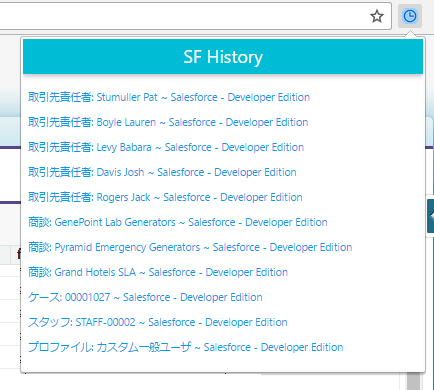Open the Stumuller Pat contact history link
This screenshot has width=434, height=390.
point(169,97)
